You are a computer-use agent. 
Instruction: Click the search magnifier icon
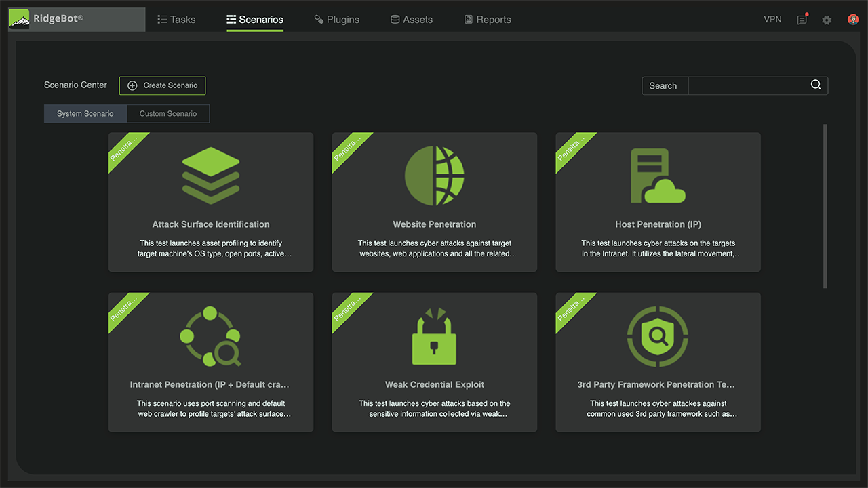tap(816, 85)
